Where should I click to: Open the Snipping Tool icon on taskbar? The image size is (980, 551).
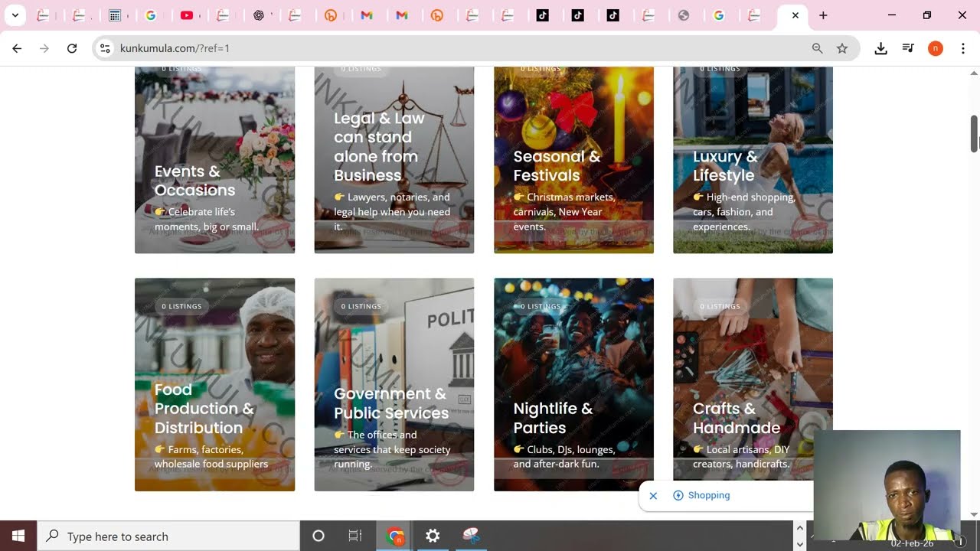coord(471,536)
